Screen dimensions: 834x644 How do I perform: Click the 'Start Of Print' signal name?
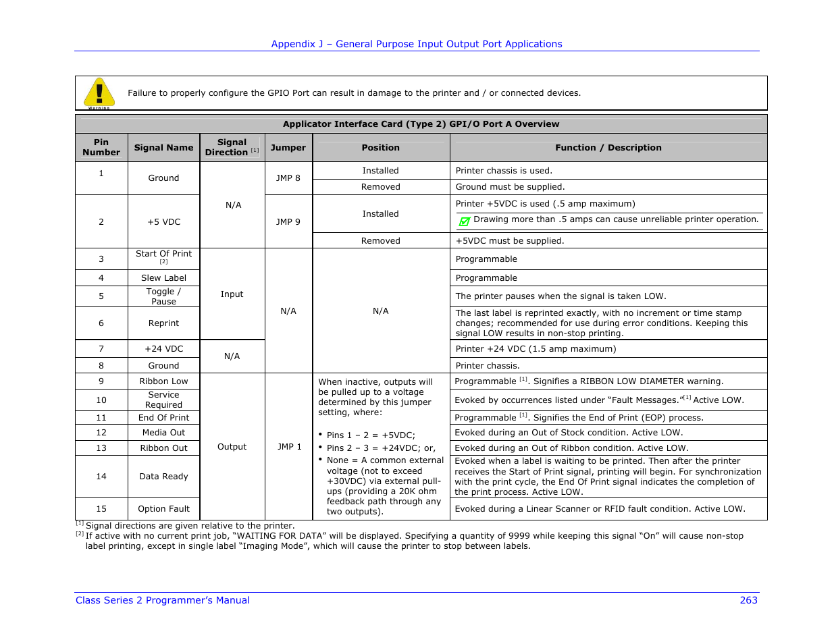(164, 254)
